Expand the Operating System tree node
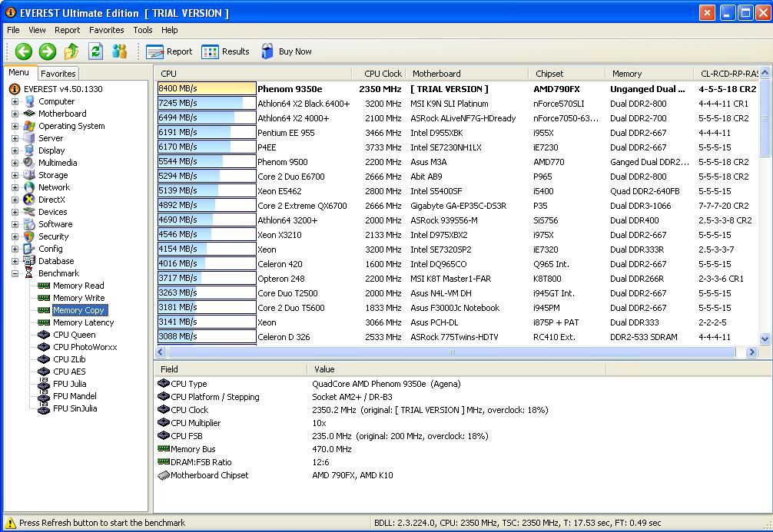The width and height of the screenshot is (773, 532). pos(15,126)
